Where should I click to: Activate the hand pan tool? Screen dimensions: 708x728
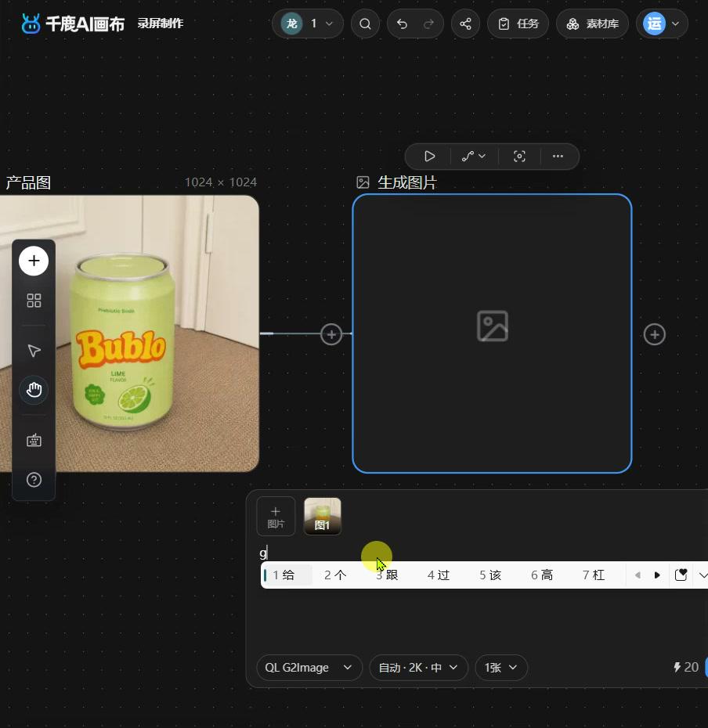coord(34,390)
